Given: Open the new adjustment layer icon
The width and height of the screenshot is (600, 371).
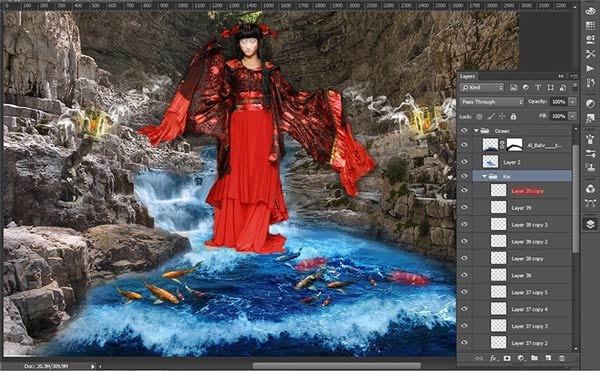Looking at the screenshot, I should coord(520,359).
